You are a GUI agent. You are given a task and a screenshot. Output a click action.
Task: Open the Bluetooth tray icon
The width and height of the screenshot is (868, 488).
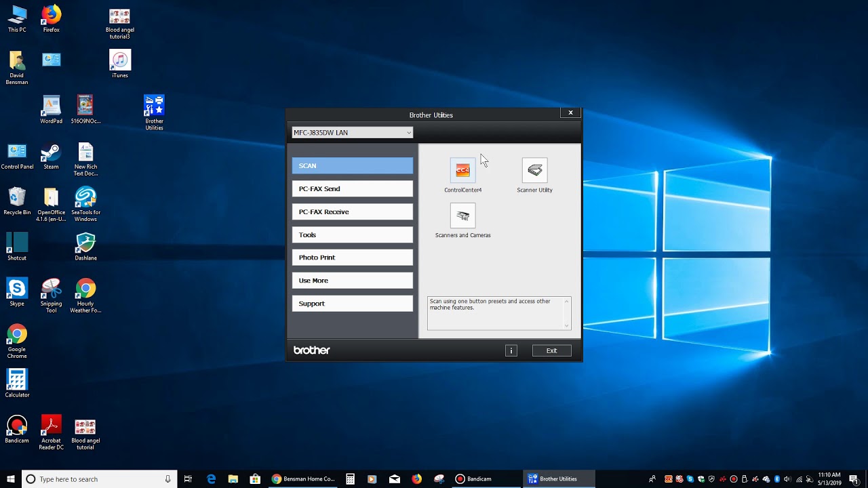[777, 479]
